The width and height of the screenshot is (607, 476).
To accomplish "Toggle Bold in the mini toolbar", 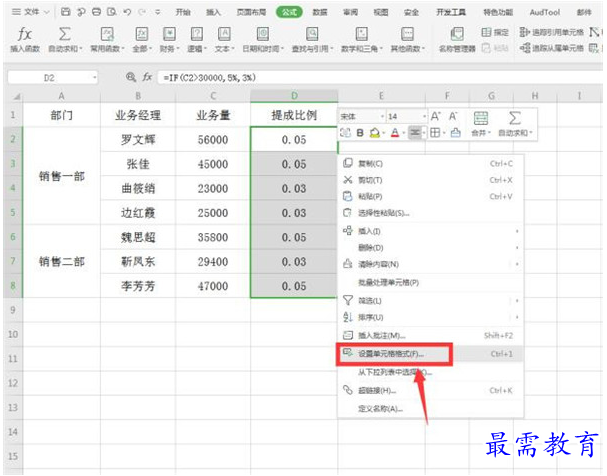I will (x=360, y=133).
